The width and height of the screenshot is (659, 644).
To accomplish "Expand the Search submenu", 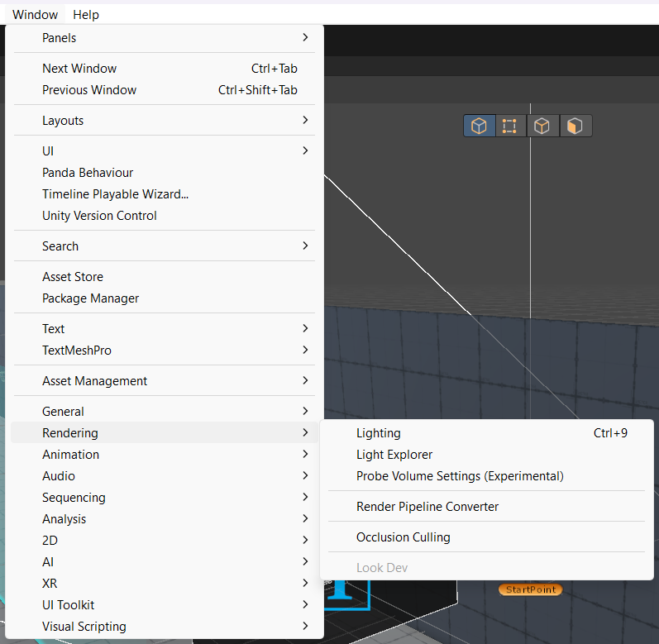I will (x=165, y=246).
